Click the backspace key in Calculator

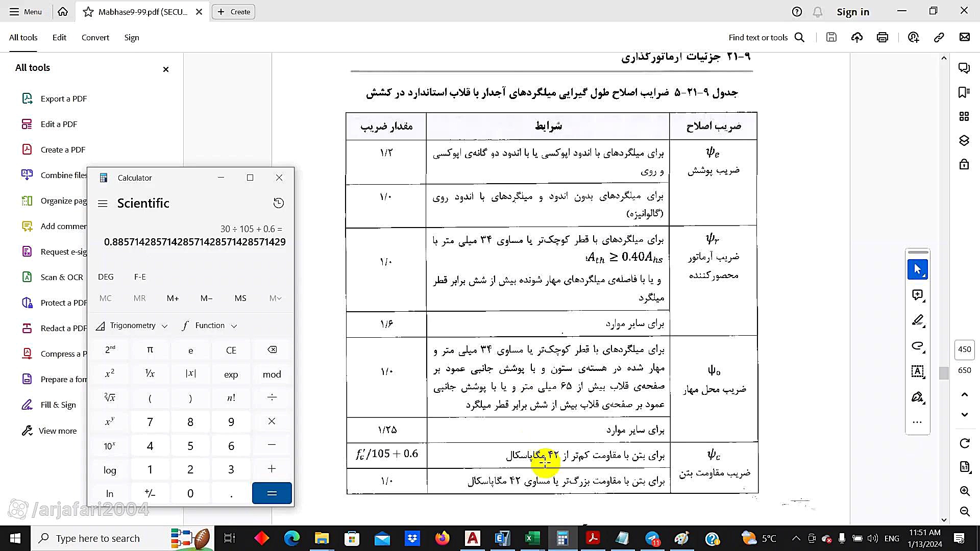click(x=272, y=350)
